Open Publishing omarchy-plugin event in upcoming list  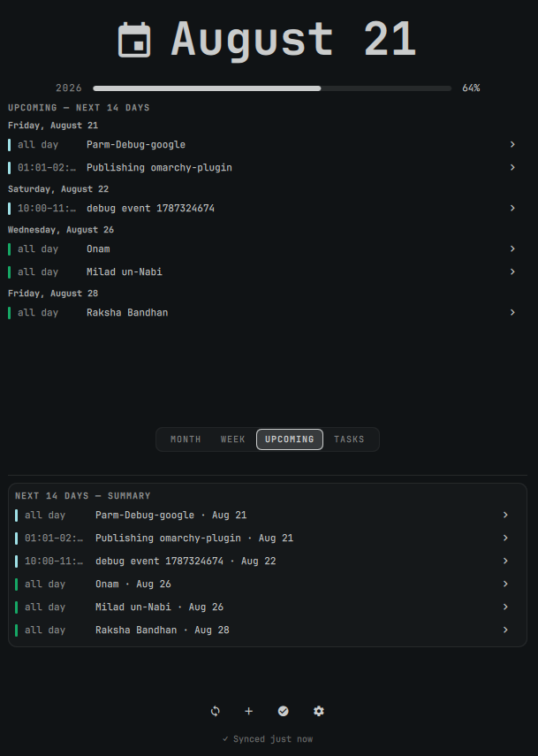(x=264, y=167)
